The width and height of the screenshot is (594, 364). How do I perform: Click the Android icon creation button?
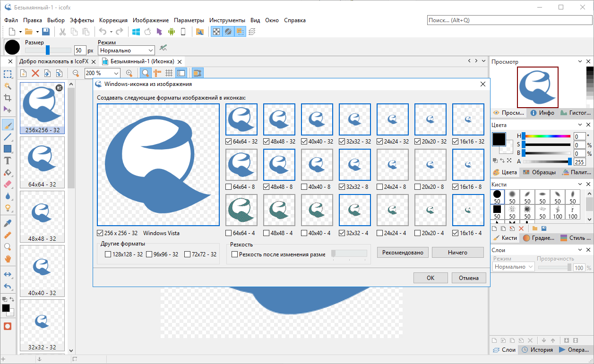pos(171,32)
